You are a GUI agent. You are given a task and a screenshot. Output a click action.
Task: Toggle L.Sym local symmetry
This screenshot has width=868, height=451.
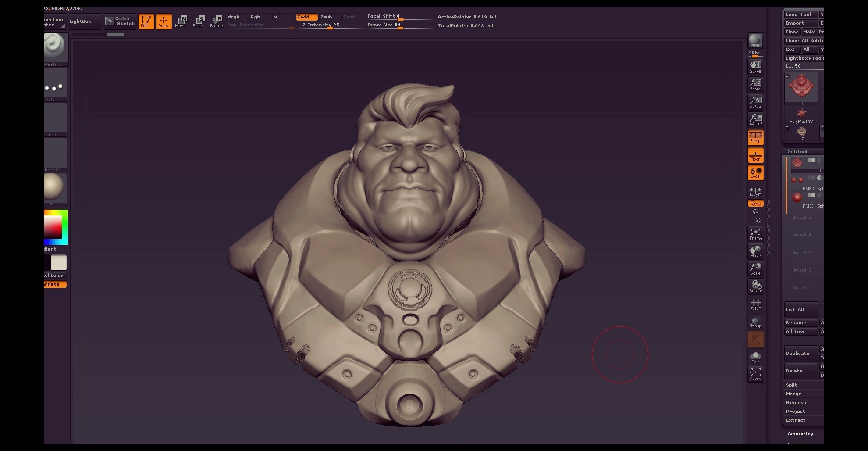point(755,191)
